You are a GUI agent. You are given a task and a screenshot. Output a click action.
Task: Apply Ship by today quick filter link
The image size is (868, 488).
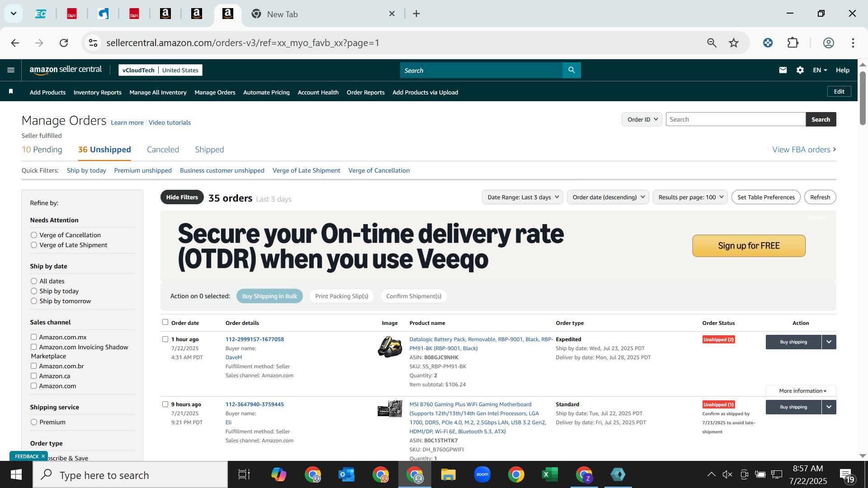coord(86,170)
